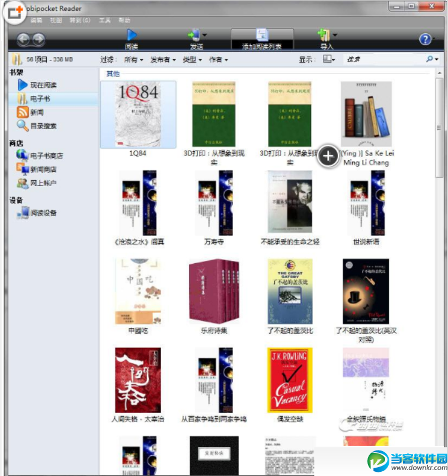Viewport: 448px width, 476px height.
Task: Click the 1Q84 title text
Action: pos(138,154)
